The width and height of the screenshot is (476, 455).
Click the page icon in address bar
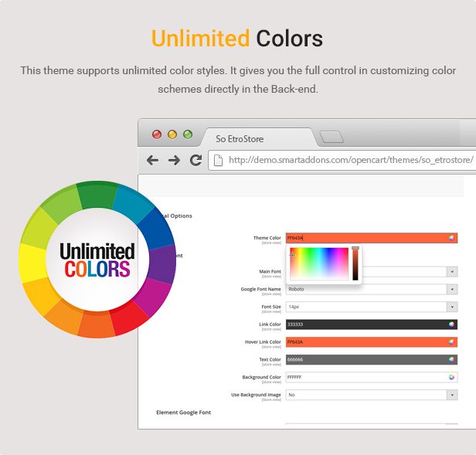click(218, 161)
